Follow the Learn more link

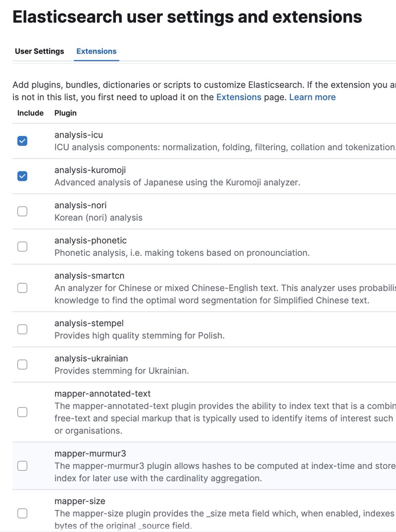[x=312, y=97]
